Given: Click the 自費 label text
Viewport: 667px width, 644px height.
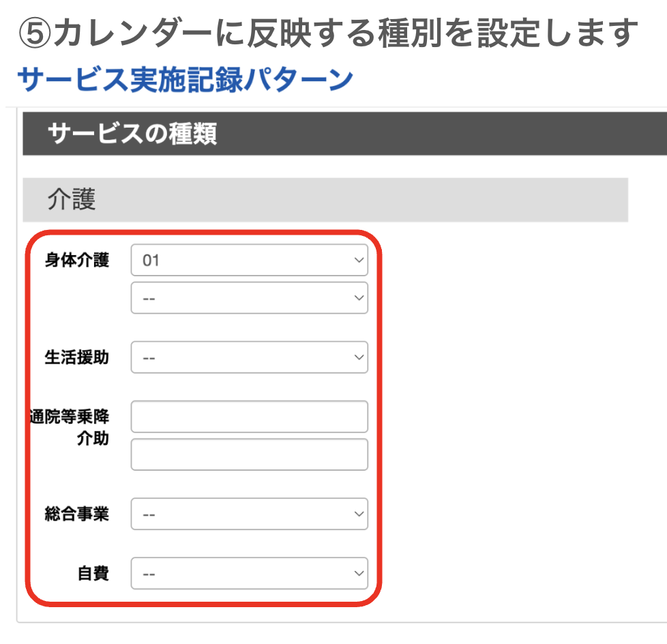Looking at the screenshot, I should pos(99,573).
